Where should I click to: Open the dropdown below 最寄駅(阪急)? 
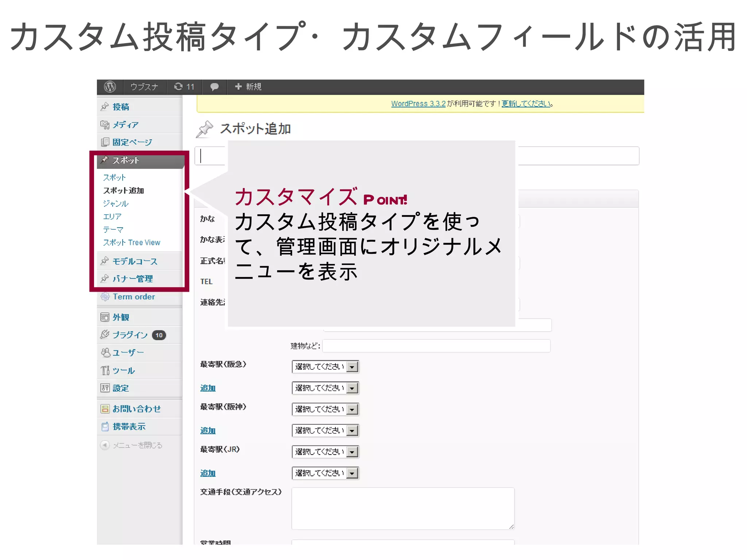pyautogui.click(x=325, y=388)
